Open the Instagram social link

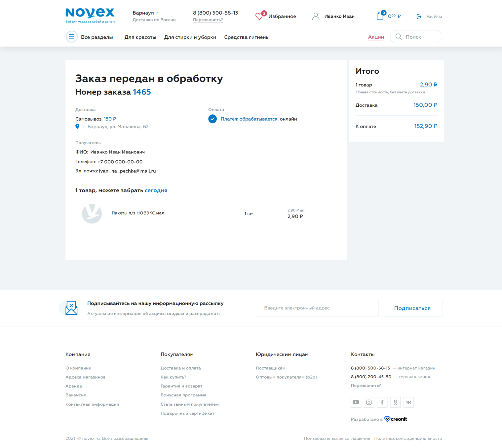[x=369, y=402]
